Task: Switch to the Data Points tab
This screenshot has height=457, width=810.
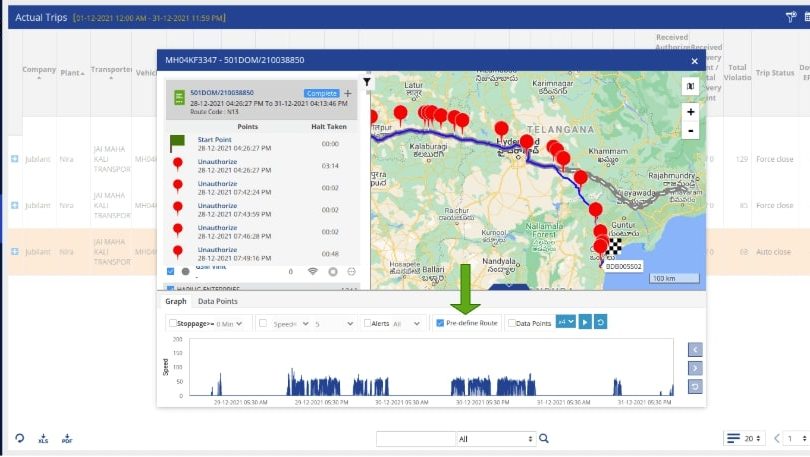Action: pyautogui.click(x=217, y=301)
